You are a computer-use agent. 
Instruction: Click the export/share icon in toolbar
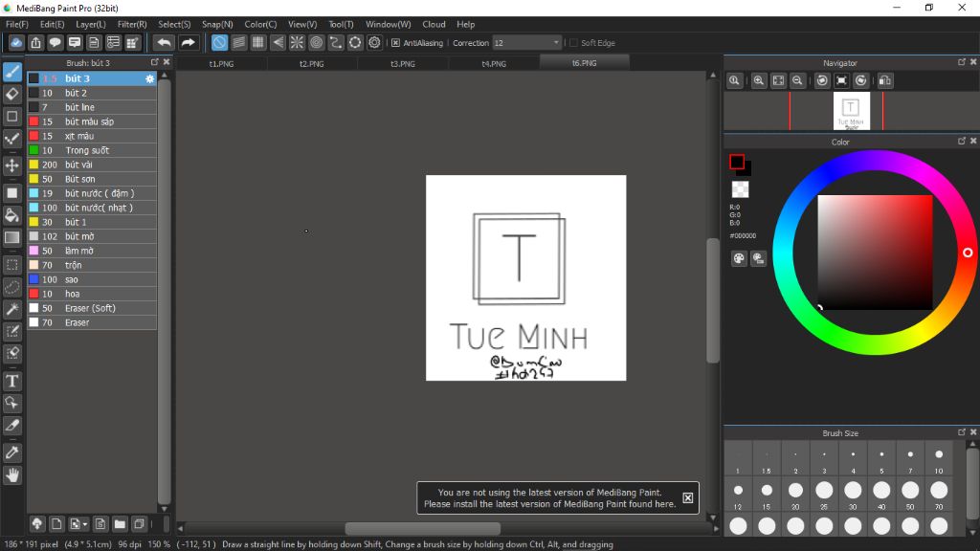click(35, 42)
